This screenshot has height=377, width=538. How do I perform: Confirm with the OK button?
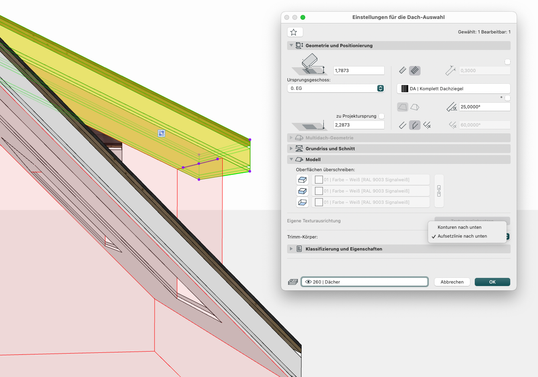tap(492, 282)
